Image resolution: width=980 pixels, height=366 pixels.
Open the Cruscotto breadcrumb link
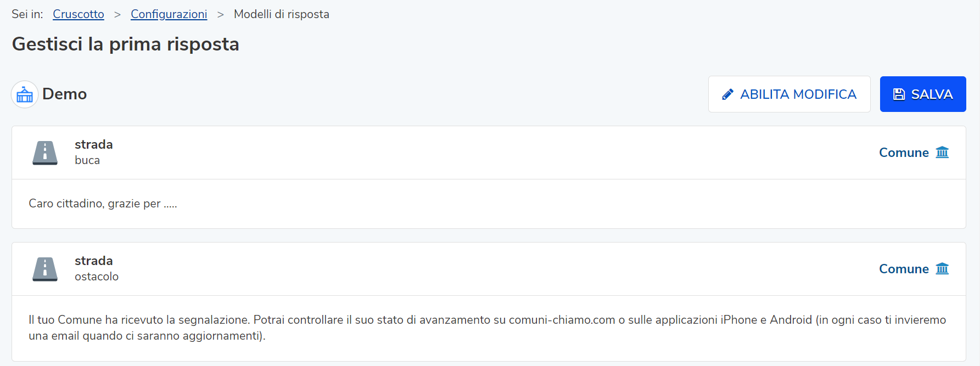(x=79, y=14)
